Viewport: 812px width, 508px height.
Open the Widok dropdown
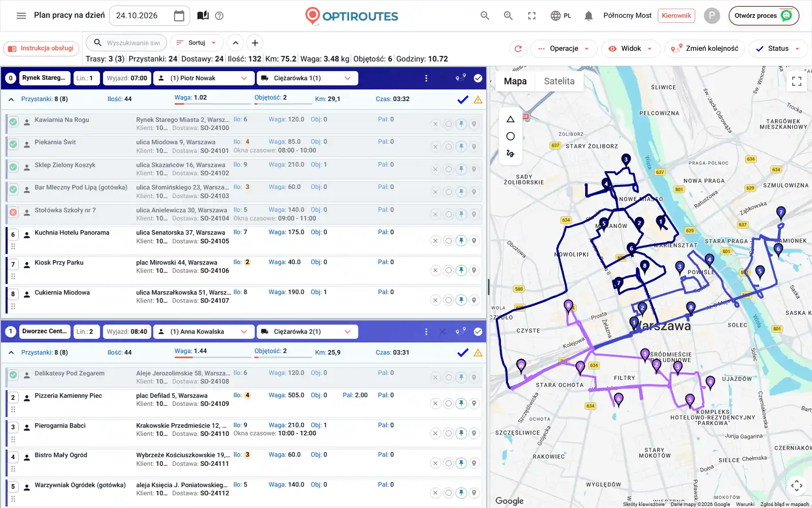click(631, 49)
